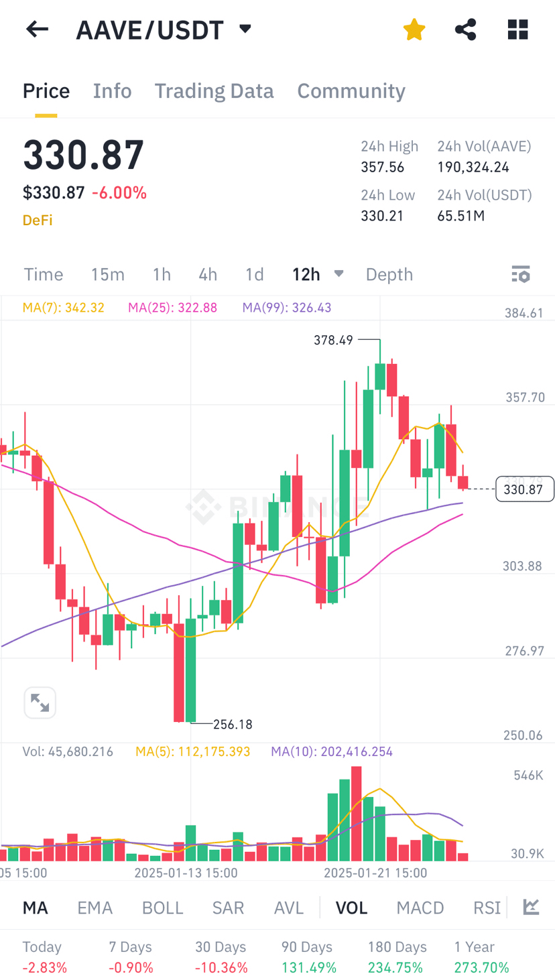Viewport: 555px width, 980px height.
Task: Enable the EMA indicator
Action: tap(95, 908)
